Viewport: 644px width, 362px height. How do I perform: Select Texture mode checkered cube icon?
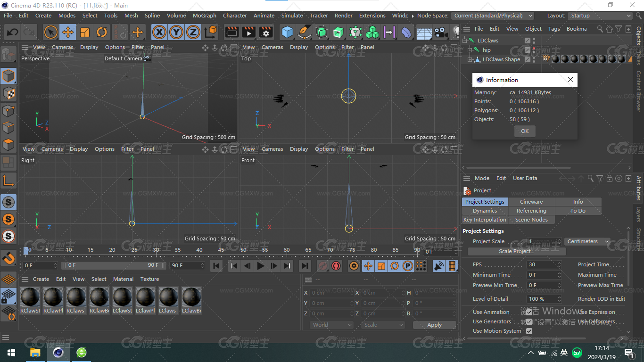tap(8, 93)
